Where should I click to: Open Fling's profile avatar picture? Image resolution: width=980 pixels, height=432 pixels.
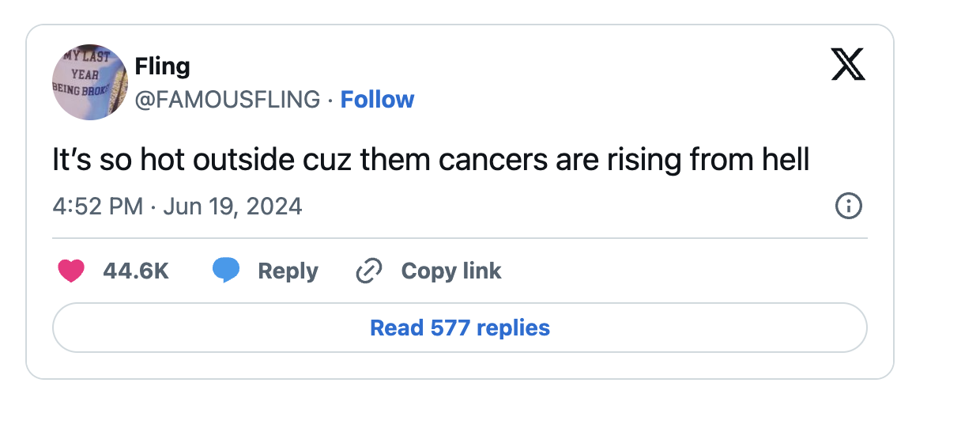(91, 82)
